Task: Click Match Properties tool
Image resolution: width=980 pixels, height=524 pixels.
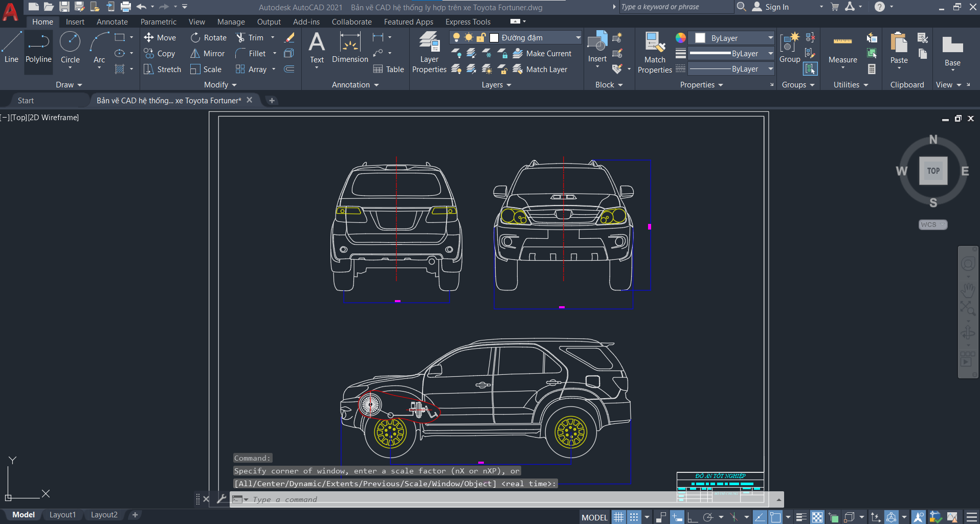Action: tap(655, 52)
